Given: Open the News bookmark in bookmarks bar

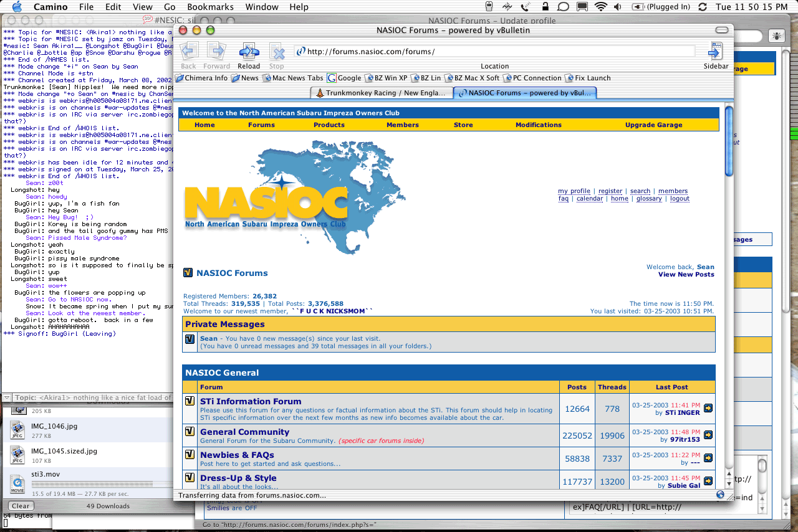Looking at the screenshot, I should [244, 78].
